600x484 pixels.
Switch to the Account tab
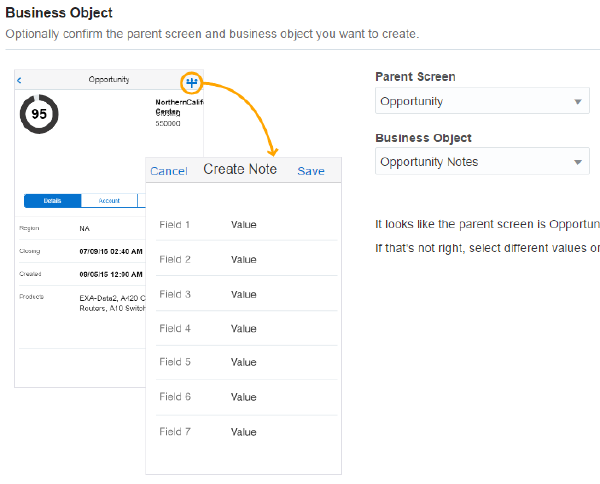coord(108,201)
